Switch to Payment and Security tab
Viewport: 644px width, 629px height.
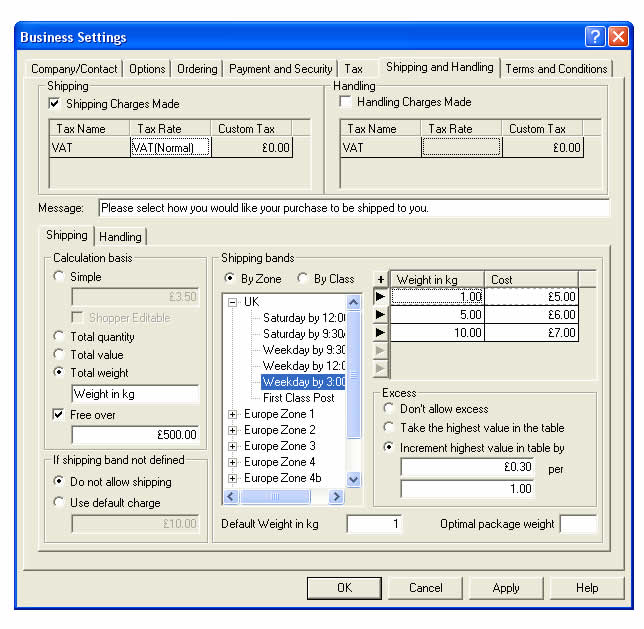click(280, 69)
